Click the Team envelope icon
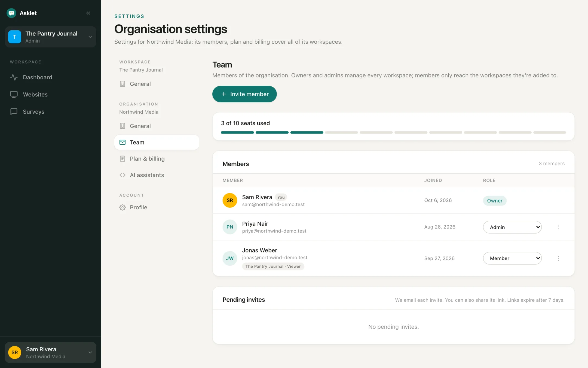Viewport: 588px width, 368px height. (122, 142)
